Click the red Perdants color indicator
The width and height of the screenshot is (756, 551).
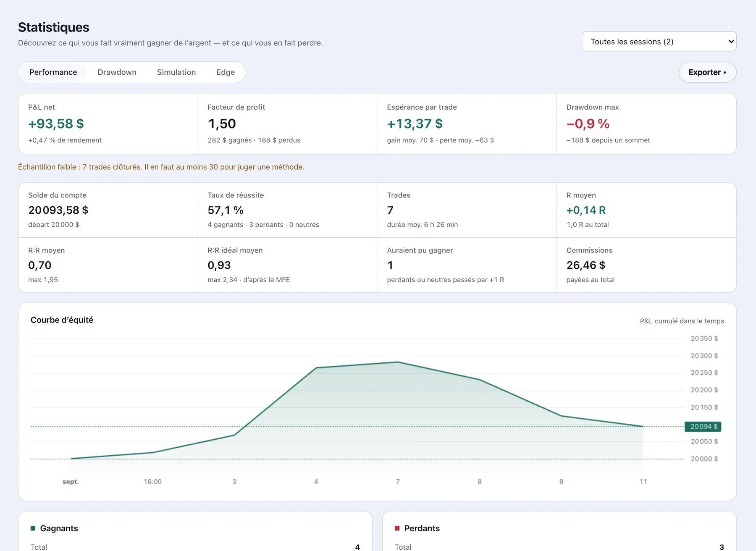(397, 528)
